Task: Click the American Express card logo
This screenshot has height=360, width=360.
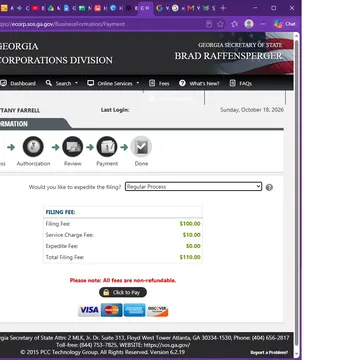Action: pyautogui.click(x=135, y=310)
